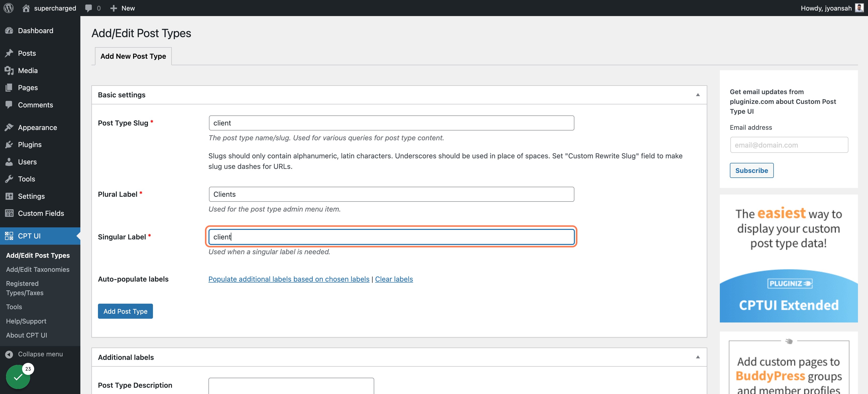Select the Add New Post Type tab

tap(133, 56)
